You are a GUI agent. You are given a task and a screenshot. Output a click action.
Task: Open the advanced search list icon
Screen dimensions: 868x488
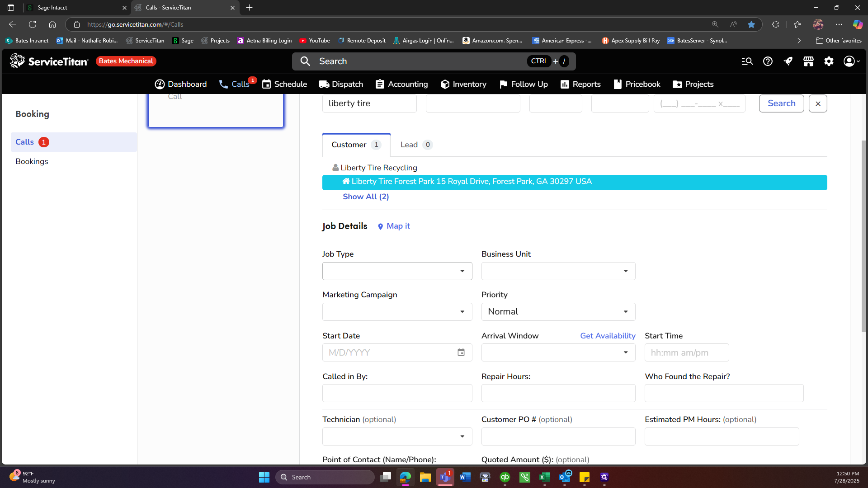tap(747, 61)
